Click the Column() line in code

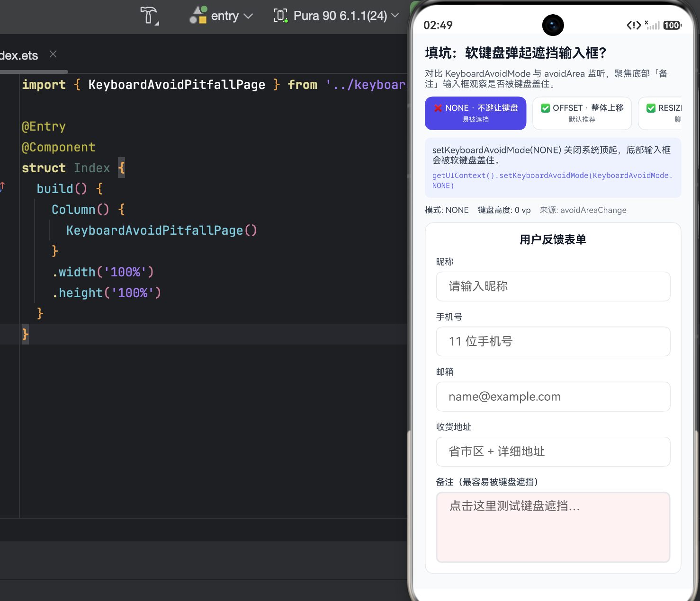click(88, 210)
